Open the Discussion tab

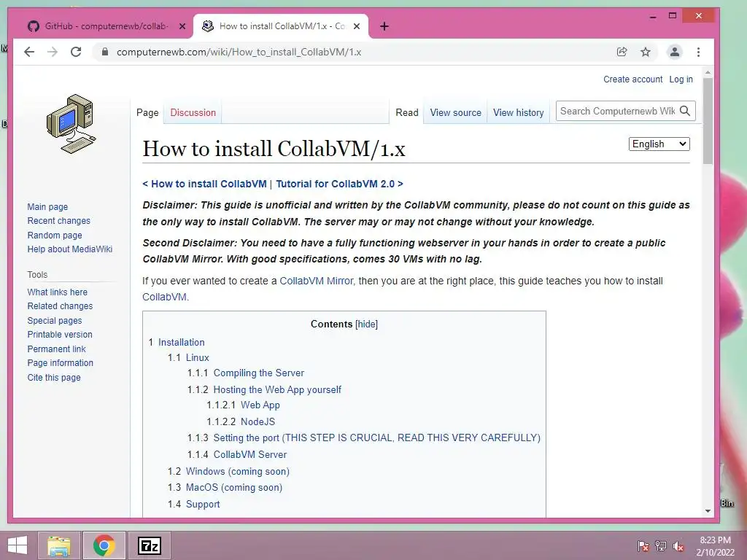193,112
